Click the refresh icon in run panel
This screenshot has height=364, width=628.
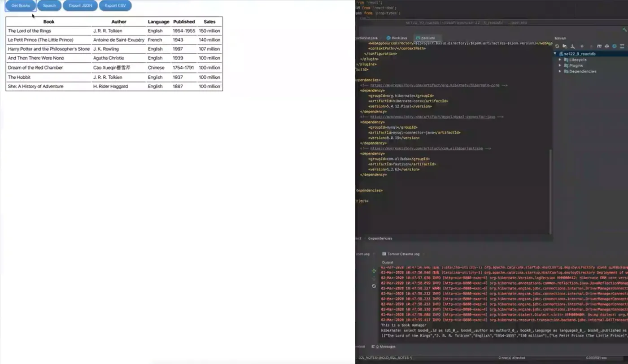point(374,286)
